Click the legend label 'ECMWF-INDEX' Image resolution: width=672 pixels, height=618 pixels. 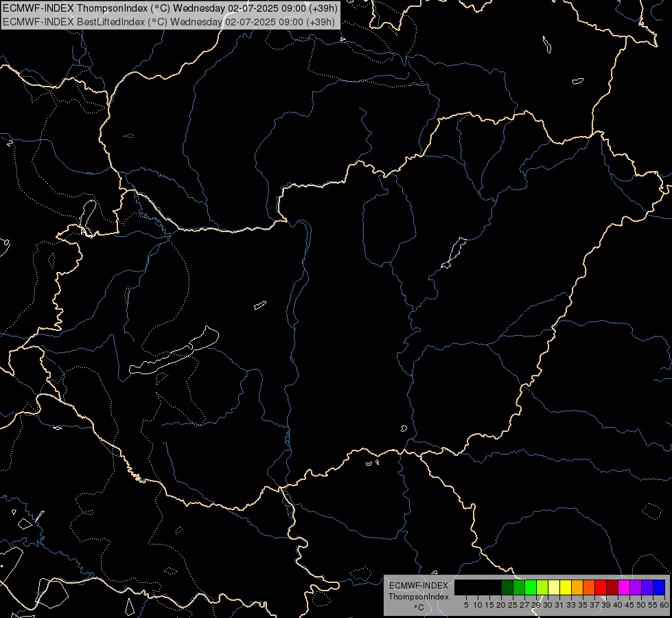click(x=419, y=586)
